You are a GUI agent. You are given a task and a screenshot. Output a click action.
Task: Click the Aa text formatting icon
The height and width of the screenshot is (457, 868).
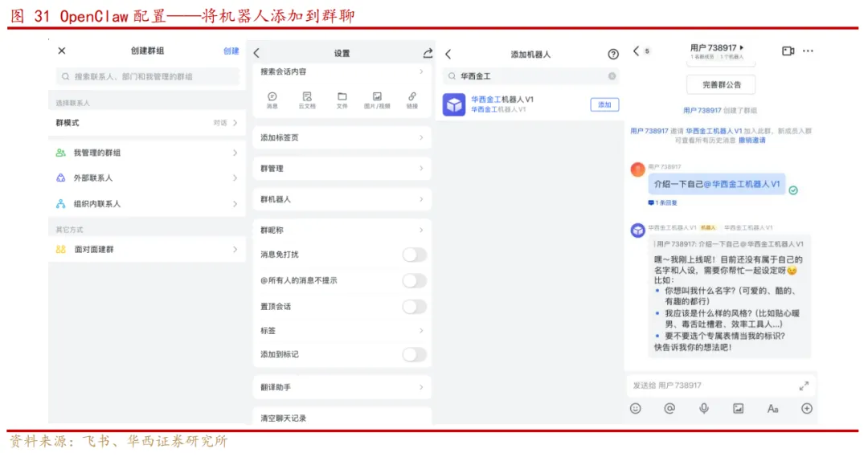(773, 409)
